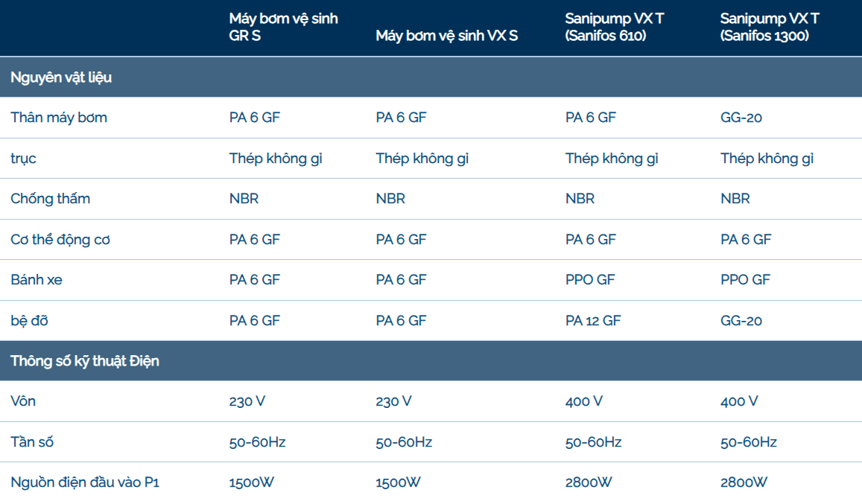This screenshot has width=862, height=504.
Task: Select the "Máy bơm vệ sinh VX S" column header
Action: [x=446, y=36]
